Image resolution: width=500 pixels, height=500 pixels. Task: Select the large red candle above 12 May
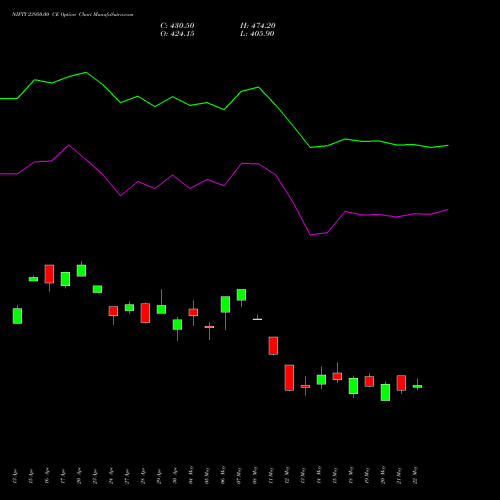click(x=289, y=378)
